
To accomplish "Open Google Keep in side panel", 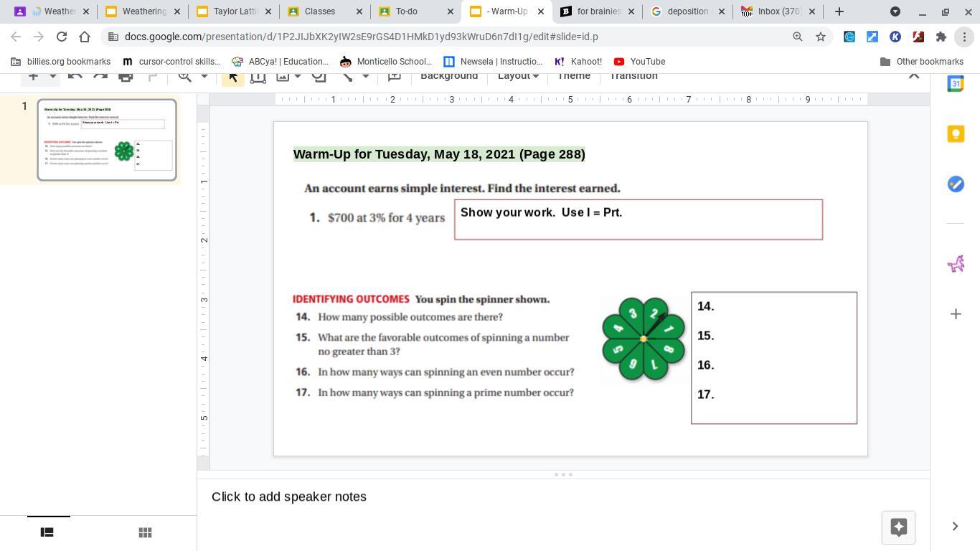I will [x=956, y=134].
